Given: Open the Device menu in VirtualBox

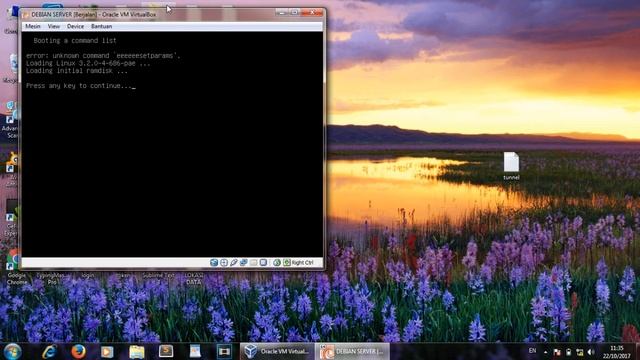Looking at the screenshot, I should tap(75, 26).
